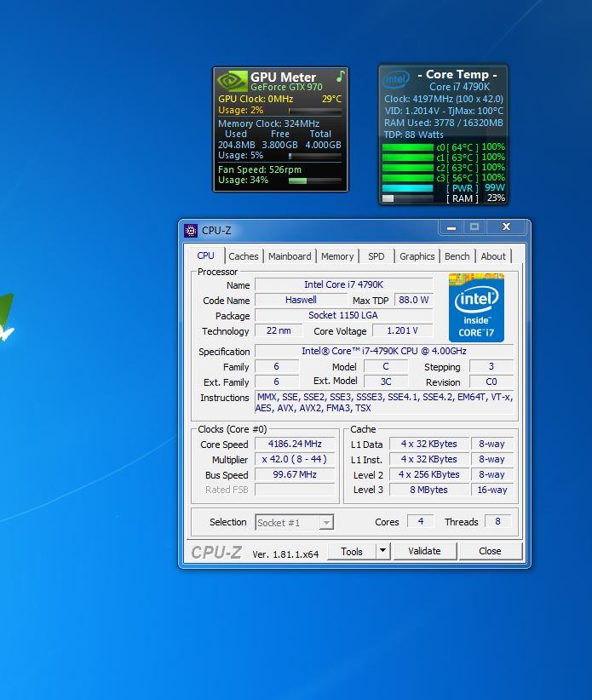Viewport: 592px width, 700px height.
Task: Click the Clock 4197MHz line in Core Temp
Action: pyautogui.click(x=444, y=99)
